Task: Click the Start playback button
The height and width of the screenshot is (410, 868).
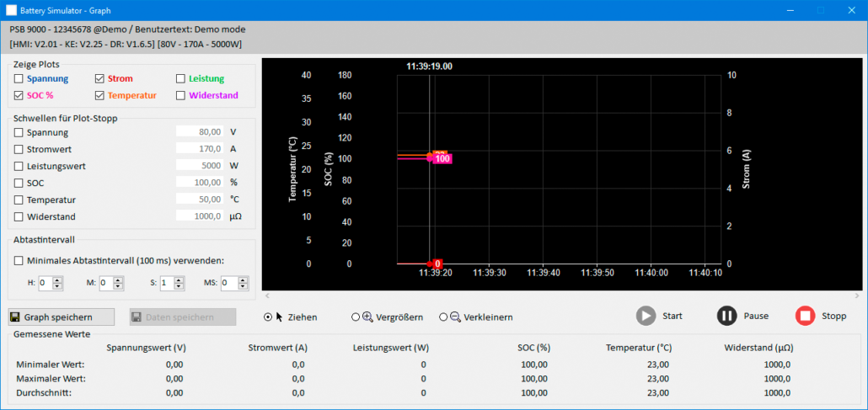Action: (646, 317)
